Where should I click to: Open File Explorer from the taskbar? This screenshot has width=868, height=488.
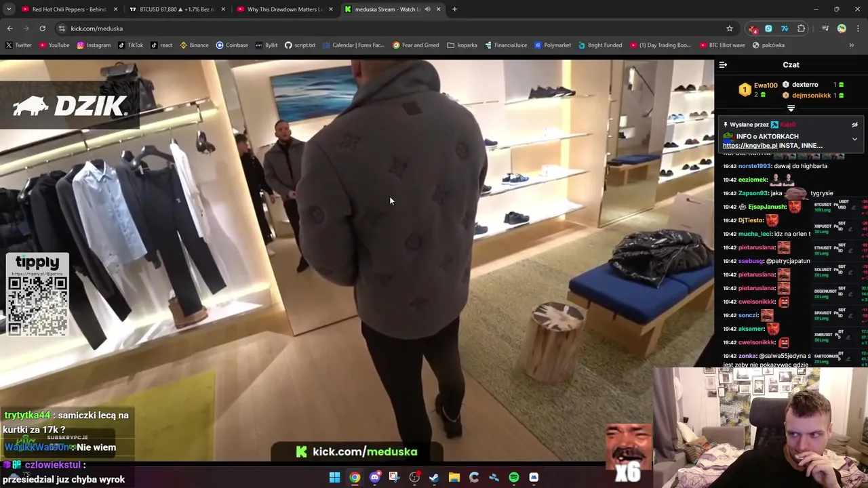(x=454, y=477)
